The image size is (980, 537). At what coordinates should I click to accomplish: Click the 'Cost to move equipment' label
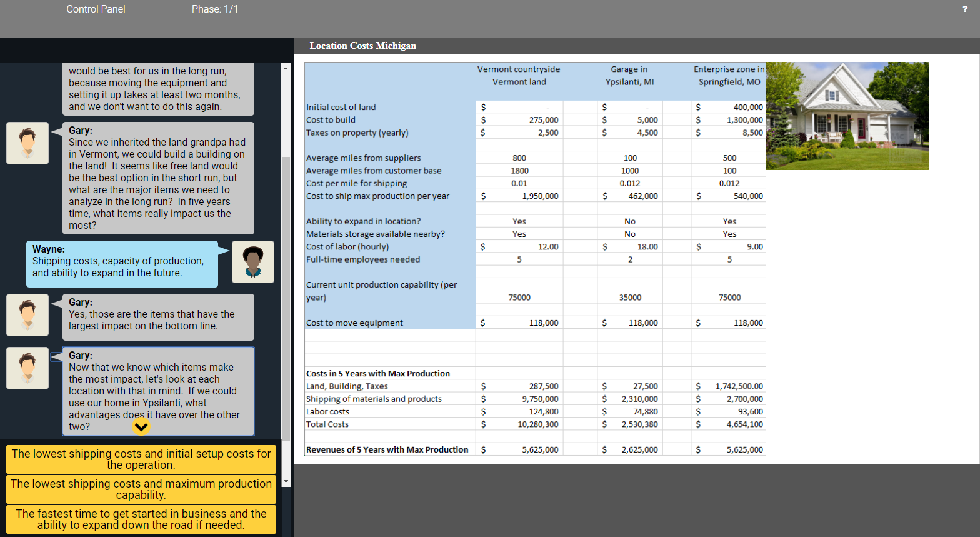tap(354, 323)
